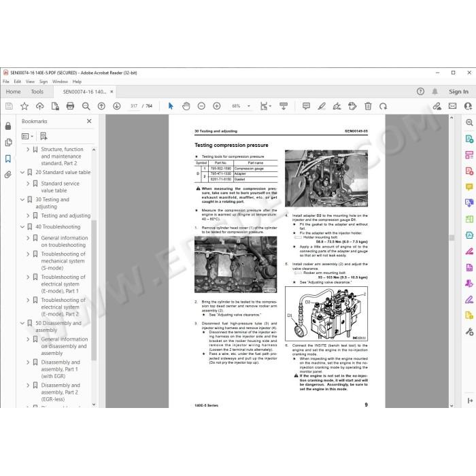Expand General information on troubleshooting bookmark
This screenshot has width=476, height=476.
pos(28,238)
